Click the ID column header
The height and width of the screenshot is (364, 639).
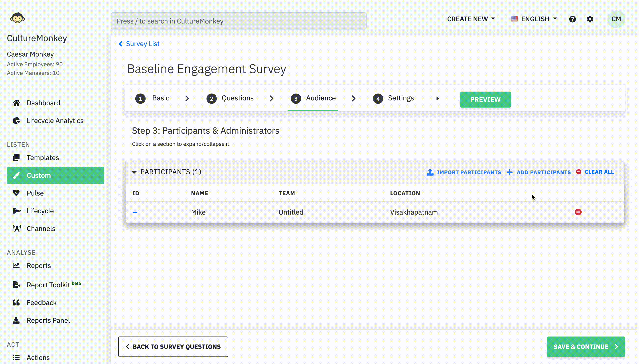point(136,193)
